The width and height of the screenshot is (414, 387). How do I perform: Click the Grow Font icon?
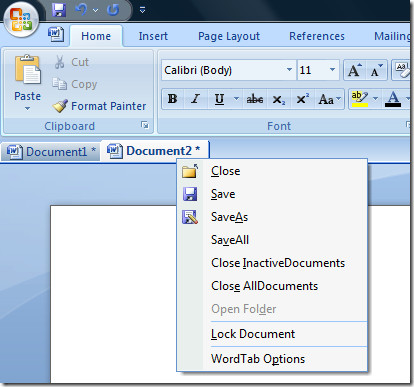354,70
